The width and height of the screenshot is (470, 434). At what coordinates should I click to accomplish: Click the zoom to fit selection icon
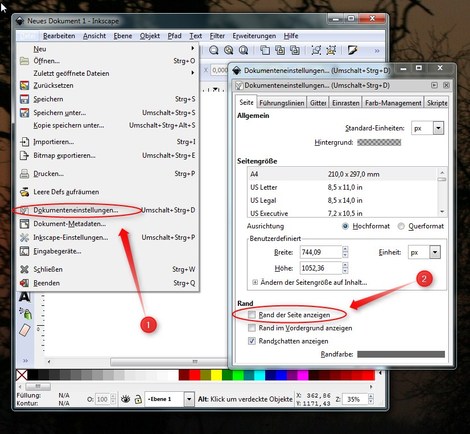coord(214,50)
